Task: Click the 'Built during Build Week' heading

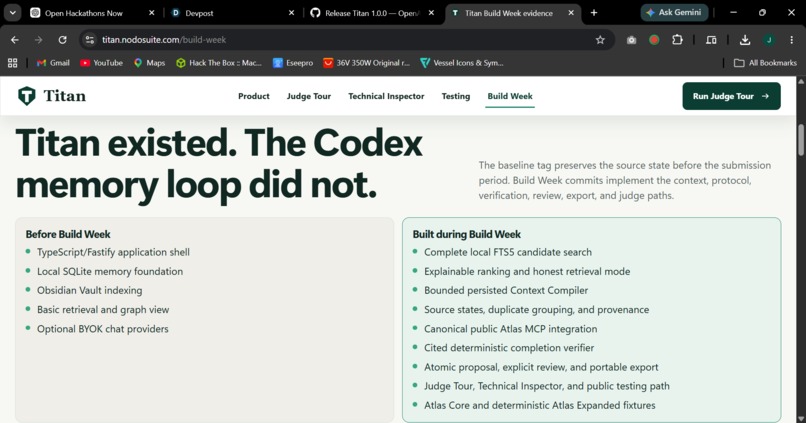Action: point(467,234)
